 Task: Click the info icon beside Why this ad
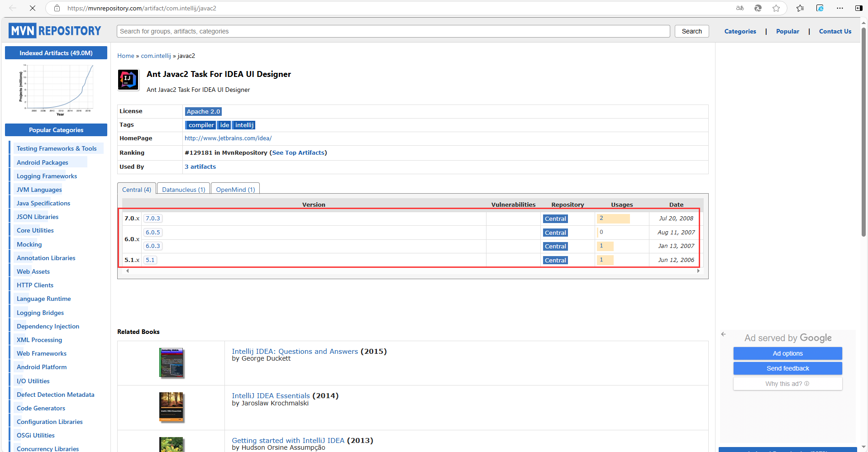[806, 384]
